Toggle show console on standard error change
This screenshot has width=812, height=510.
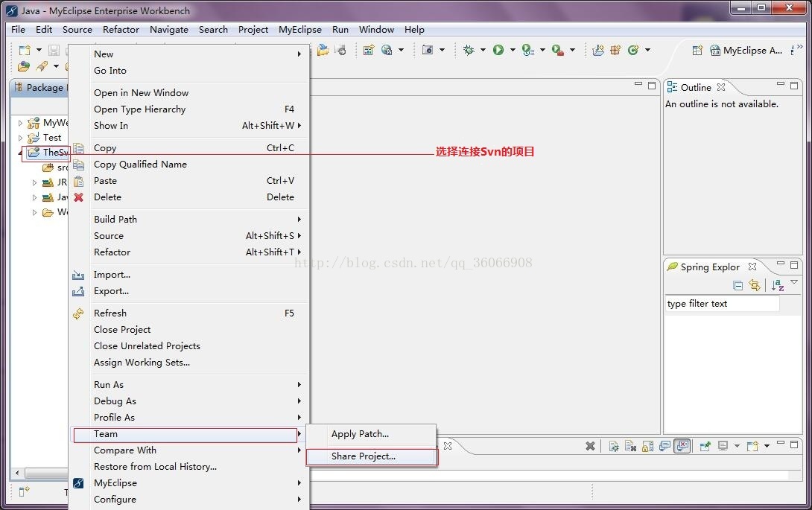pyautogui.click(x=682, y=446)
